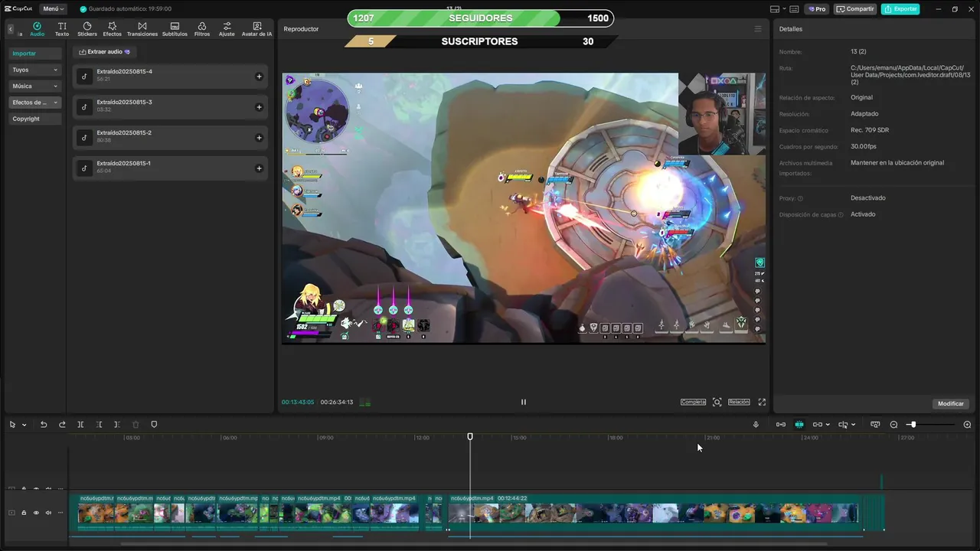Add Extraído20250815-2 to the timeline
980x551 pixels.
click(259, 138)
